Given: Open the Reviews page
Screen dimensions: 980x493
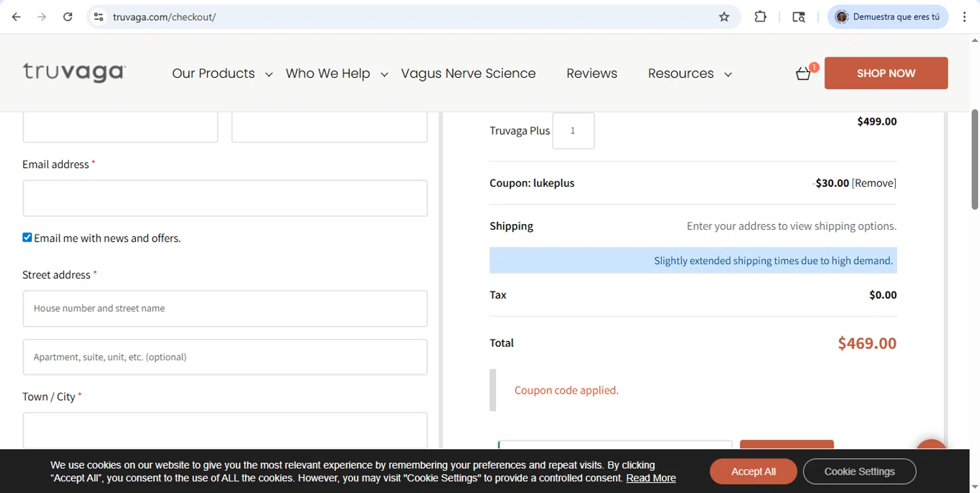Looking at the screenshot, I should 592,73.
